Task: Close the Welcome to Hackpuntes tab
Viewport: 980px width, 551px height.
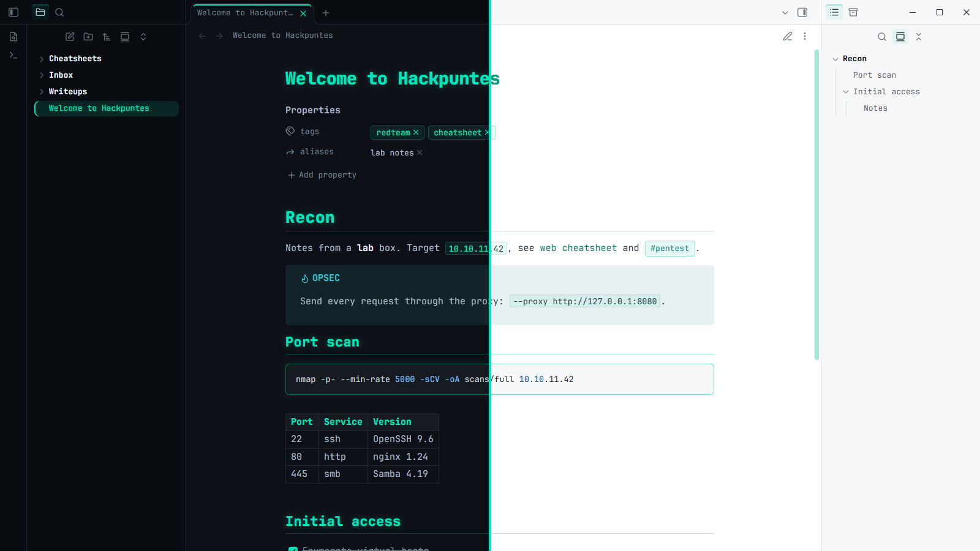Action: 303,13
